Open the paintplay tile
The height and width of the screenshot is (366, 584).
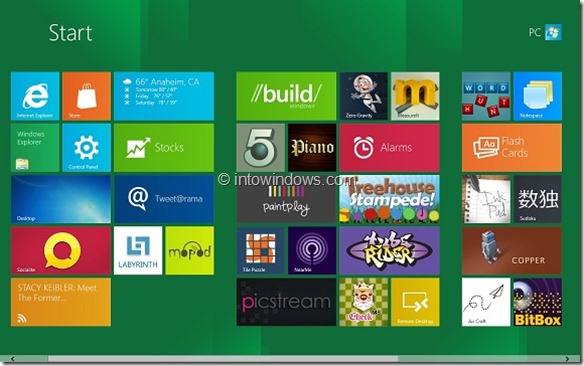click(x=286, y=199)
